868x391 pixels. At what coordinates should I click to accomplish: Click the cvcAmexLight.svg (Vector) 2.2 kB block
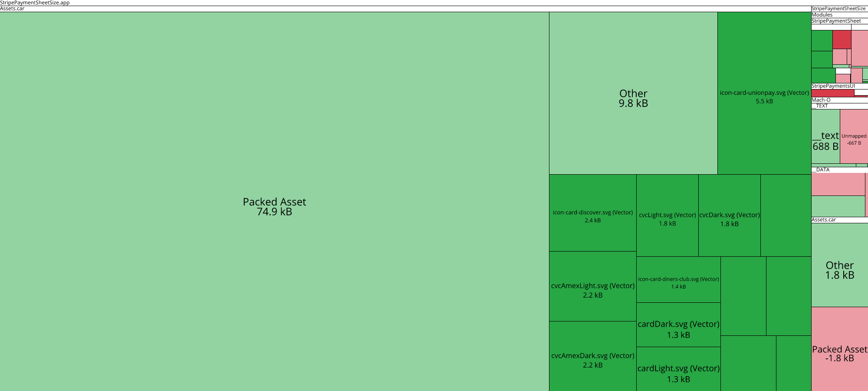[592, 289]
